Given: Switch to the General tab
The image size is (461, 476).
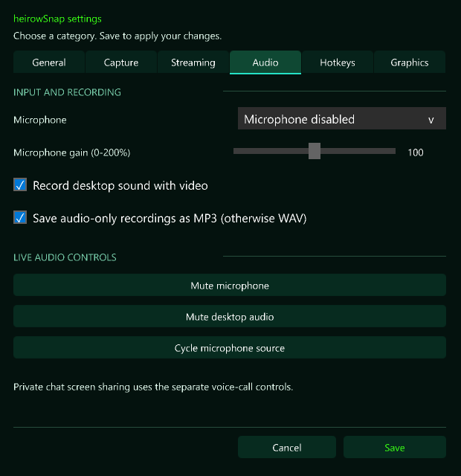Looking at the screenshot, I should [x=49, y=62].
